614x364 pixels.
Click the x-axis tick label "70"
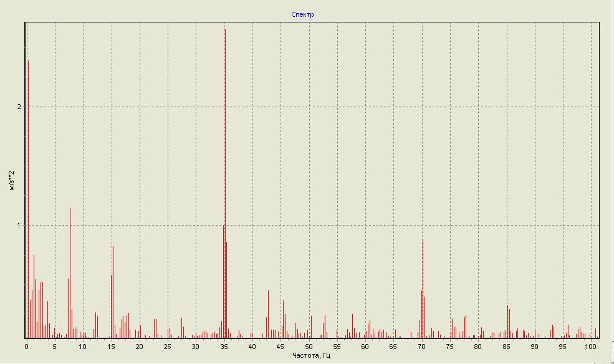pyautogui.click(x=421, y=347)
